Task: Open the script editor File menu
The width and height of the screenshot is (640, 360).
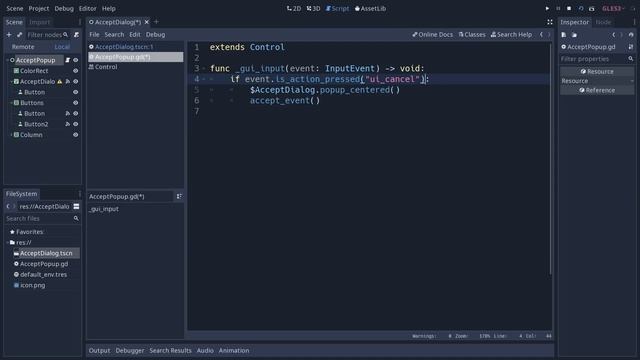Action: pos(94,35)
